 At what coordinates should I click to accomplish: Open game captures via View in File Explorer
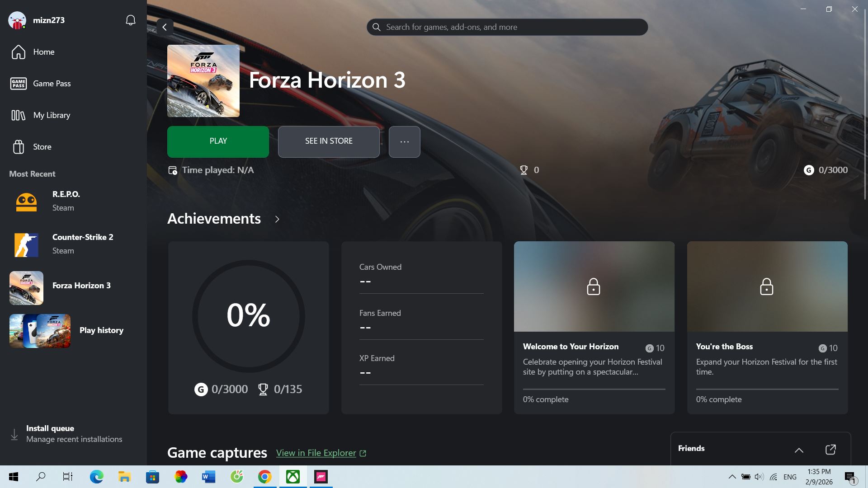(x=316, y=453)
